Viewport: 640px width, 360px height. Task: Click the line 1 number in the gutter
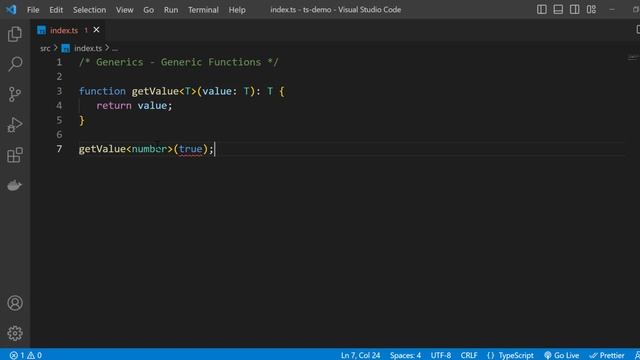pos(59,62)
